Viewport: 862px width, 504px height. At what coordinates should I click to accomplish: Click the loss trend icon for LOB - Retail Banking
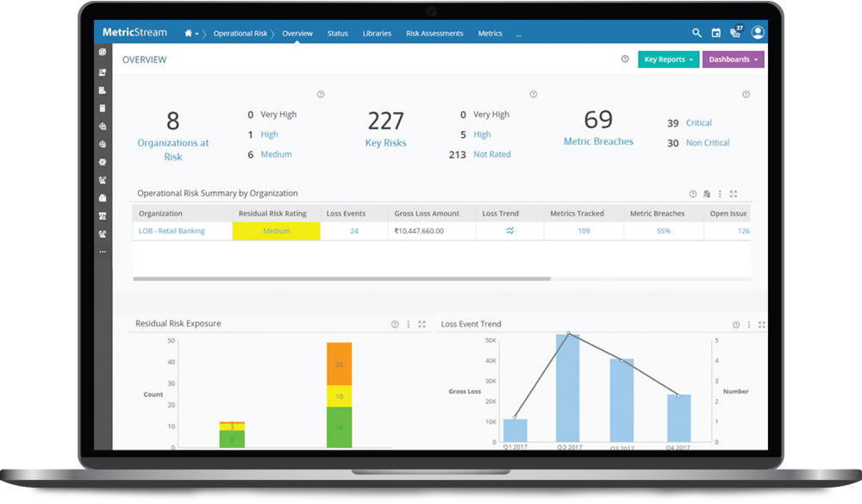[510, 231]
